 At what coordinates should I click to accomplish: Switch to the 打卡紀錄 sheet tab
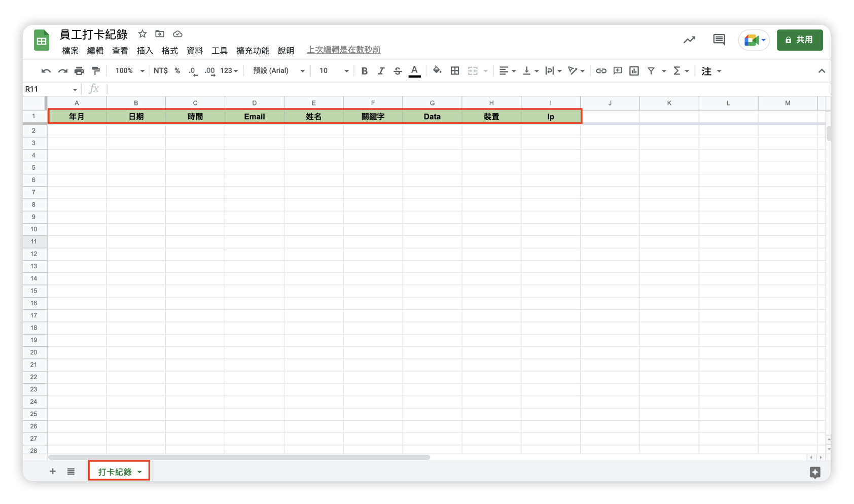coord(115,472)
